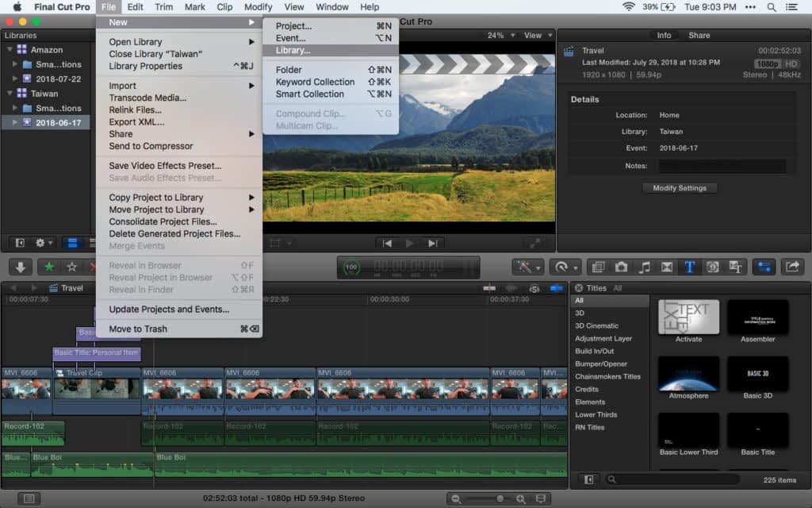Choose New Keyword Collection
Screen dimensions: 812x508
331,82
